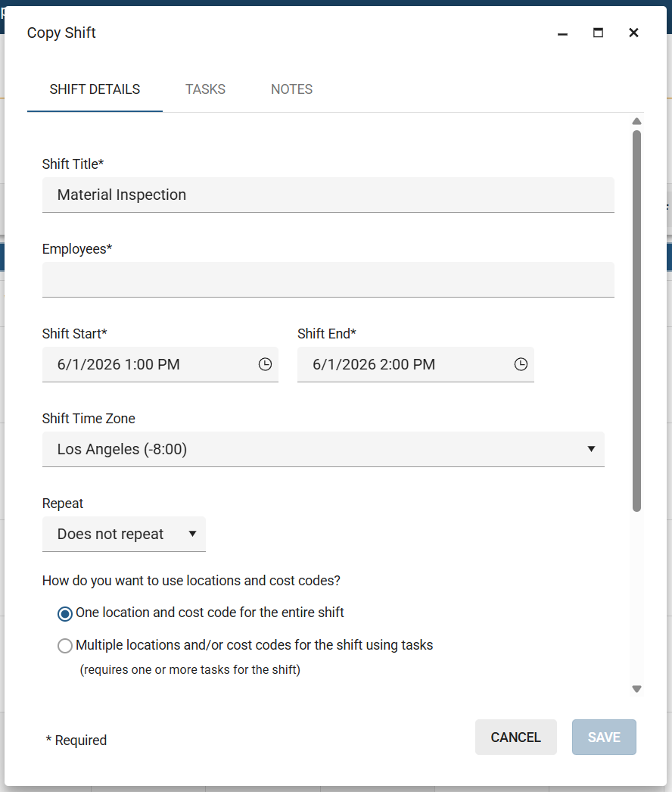Viewport: 672px width, 792px height.
Task: Click the Employees input field
Action: click(328, 279)
